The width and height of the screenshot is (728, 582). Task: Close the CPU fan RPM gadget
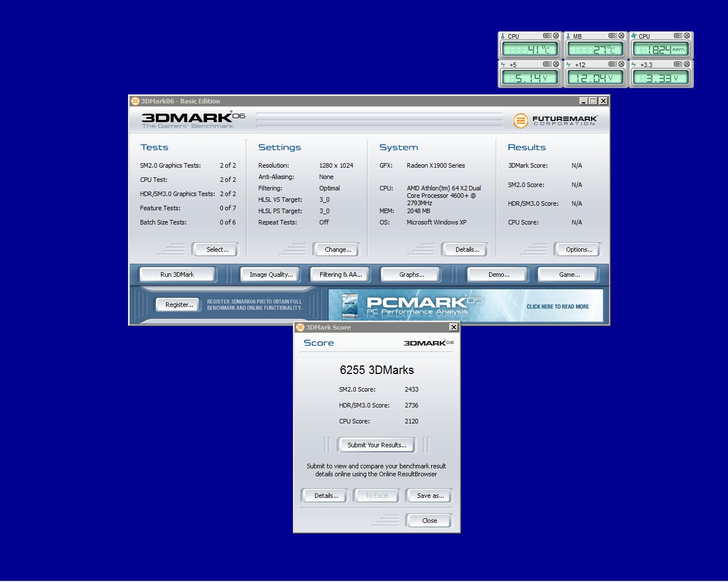coord(686,36)
